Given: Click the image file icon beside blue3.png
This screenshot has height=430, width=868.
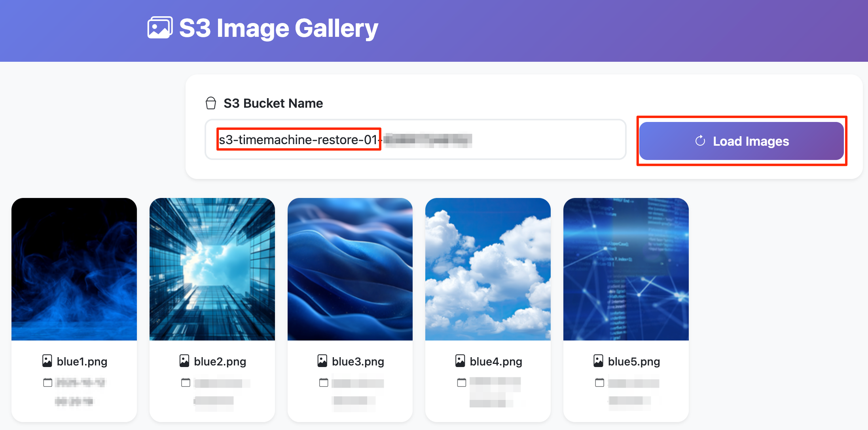Looking at the screenshot, I should pos(322,361).
